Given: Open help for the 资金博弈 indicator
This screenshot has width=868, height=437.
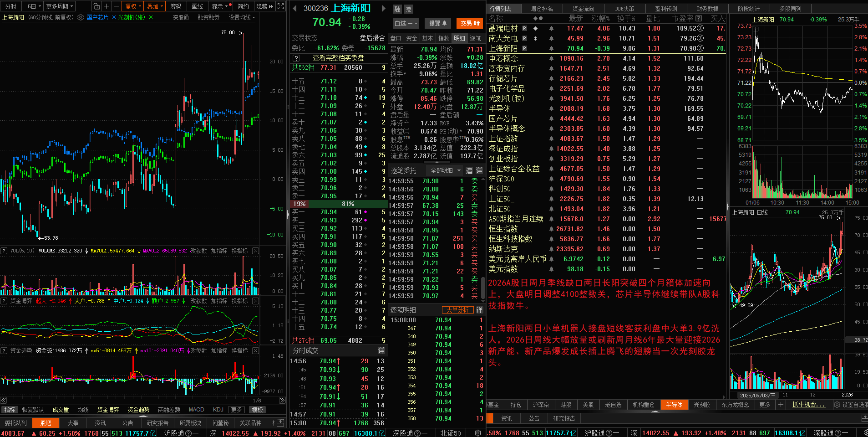Looking at the screenshot, I should tap(4, 301).
